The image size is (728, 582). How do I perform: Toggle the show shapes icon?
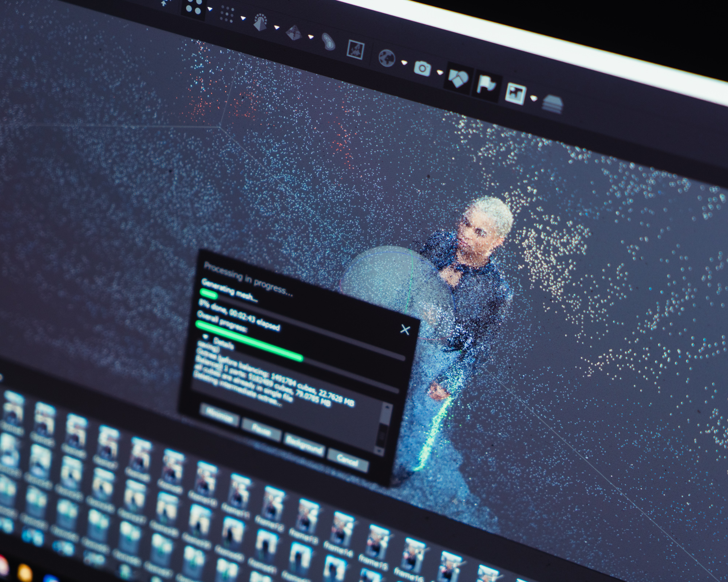(458, 78)
